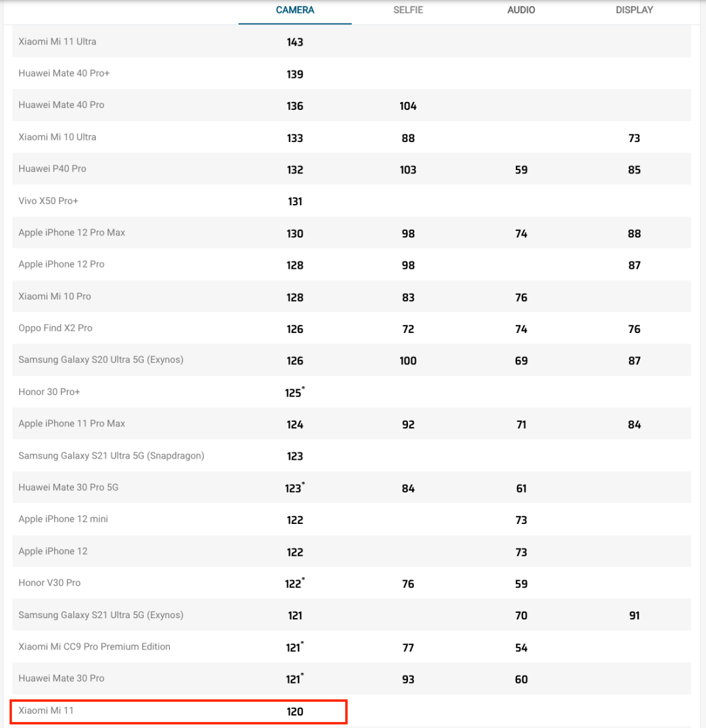Open Vivo X50 Pro+ device page

pos(48,201)
